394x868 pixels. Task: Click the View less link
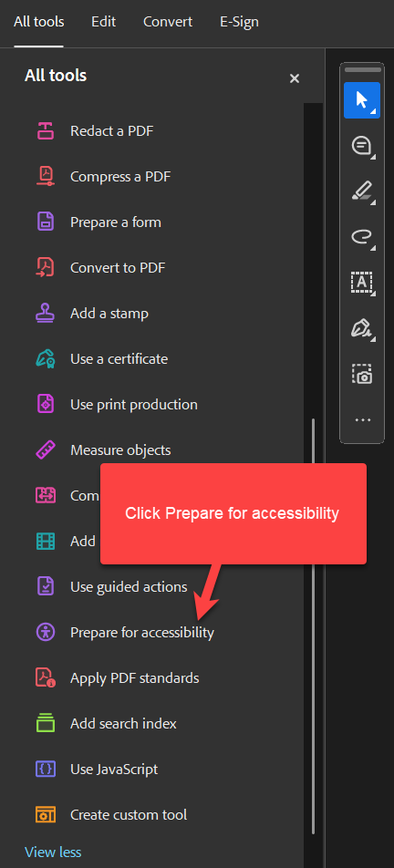pyautogui.click(x=53, y=852)
